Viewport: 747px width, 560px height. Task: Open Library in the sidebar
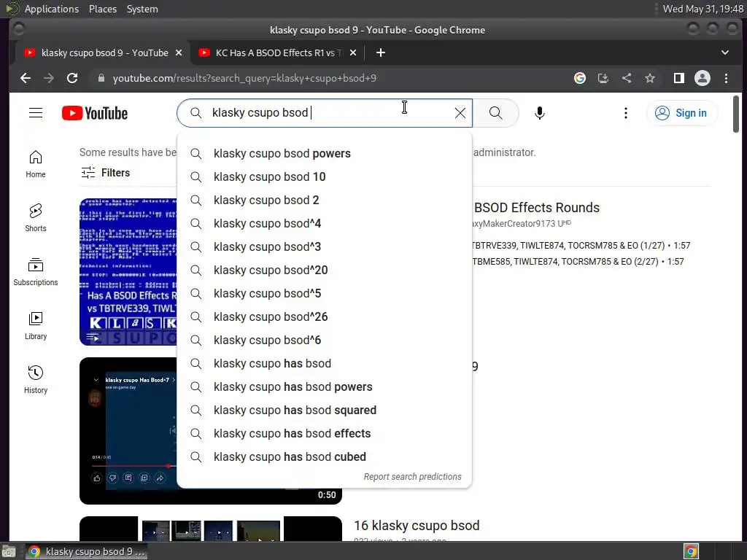coord(36,326)
